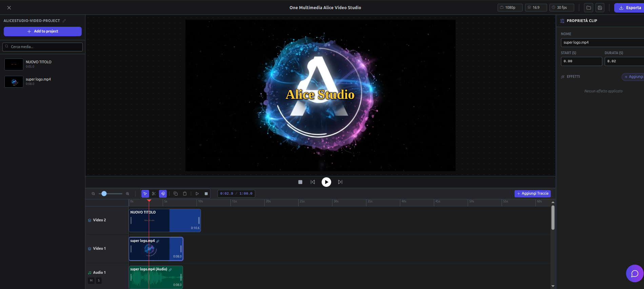The image size is (644, 289).
Task: Toggle magnet snapping on timeline
Action: pos(163,194)
